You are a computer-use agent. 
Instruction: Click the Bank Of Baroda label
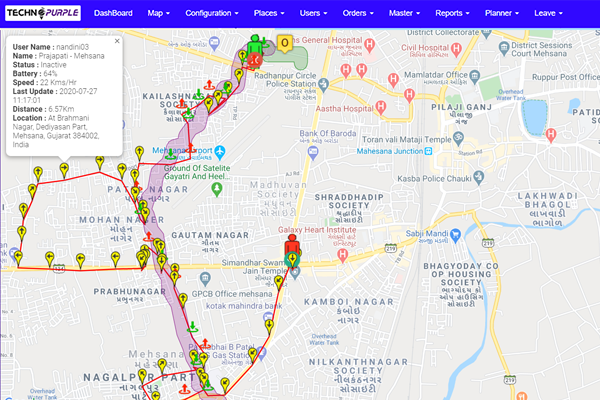(x=328, y=134)
